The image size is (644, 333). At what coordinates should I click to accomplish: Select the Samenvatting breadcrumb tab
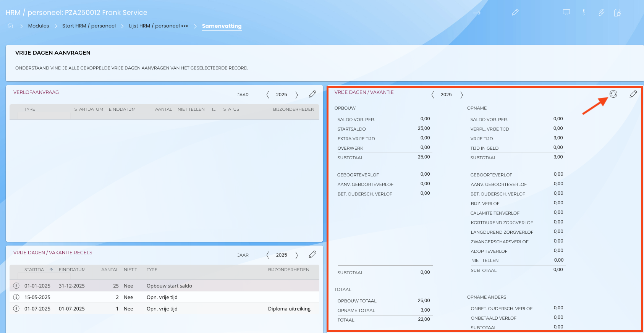click(x=222, y=26)
